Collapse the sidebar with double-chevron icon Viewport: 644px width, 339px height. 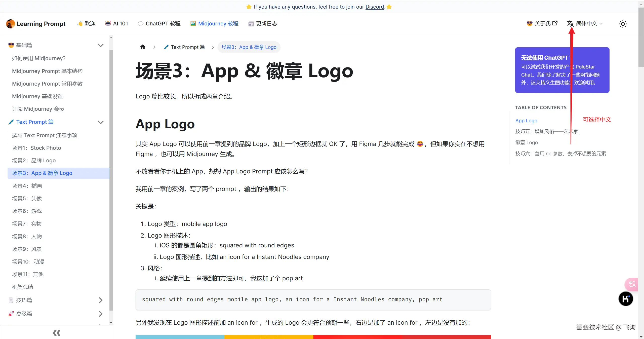[x=57, y=333]
